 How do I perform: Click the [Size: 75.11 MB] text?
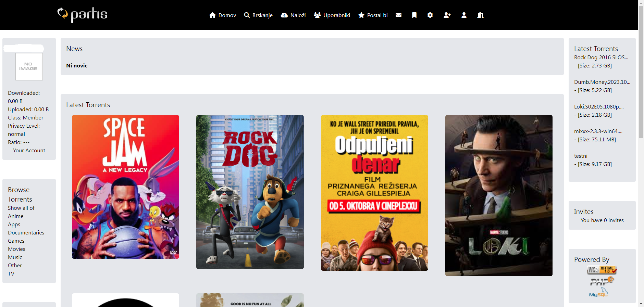[597, 139]
